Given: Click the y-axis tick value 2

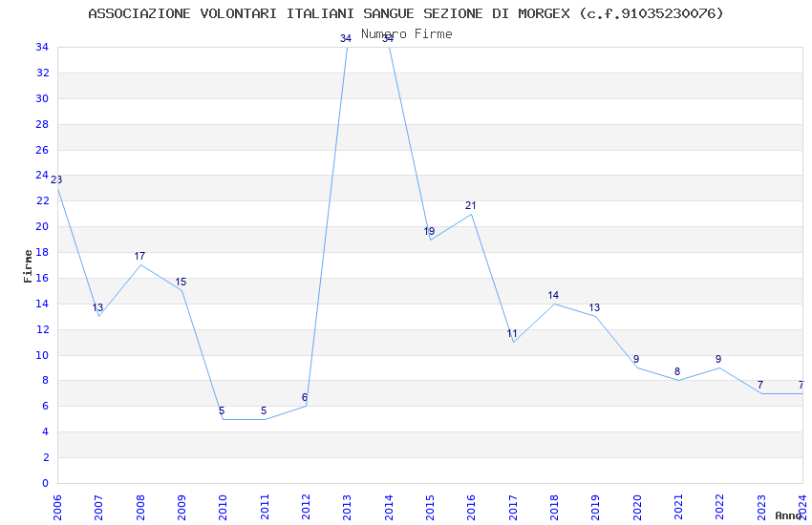Looking at the screenshot, I should tap(46, 457).
